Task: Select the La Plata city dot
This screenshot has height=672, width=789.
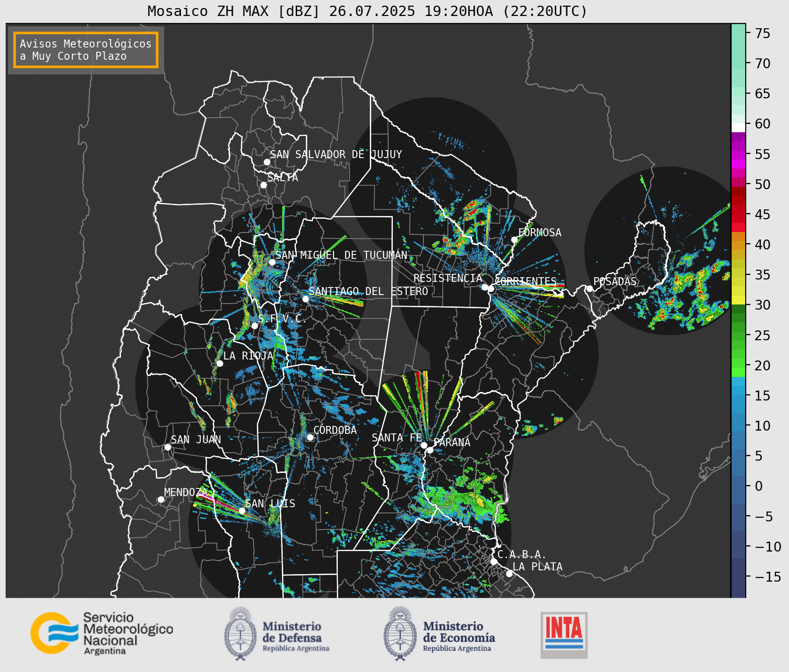Action: click(509, 573)
